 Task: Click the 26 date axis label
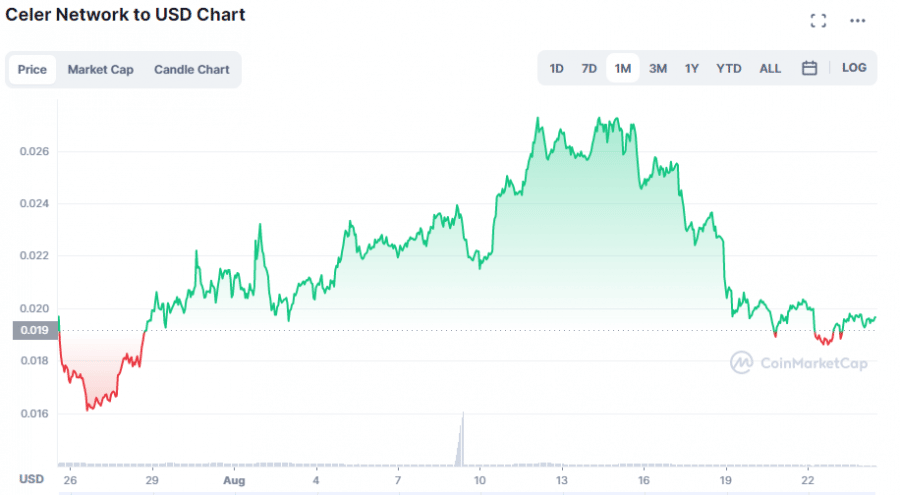coord(70,480)
